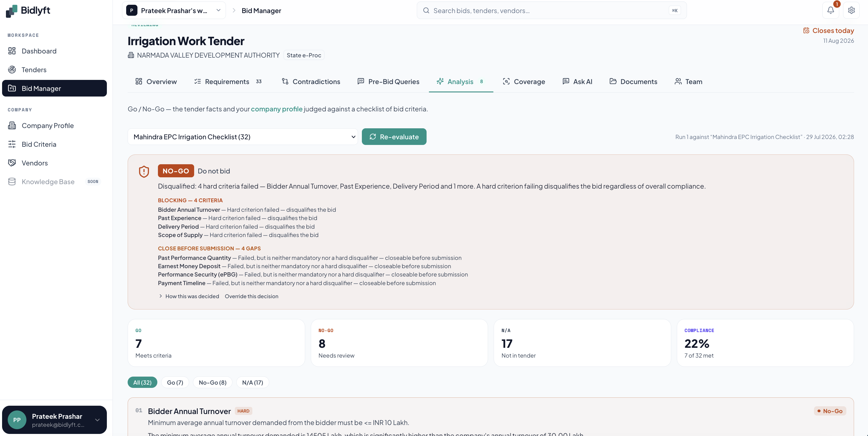Click NARMADA VALLEY DEVELOPMENT AUTHORITY text
Viewport: 868px width, 436px height.
(208, 55)
